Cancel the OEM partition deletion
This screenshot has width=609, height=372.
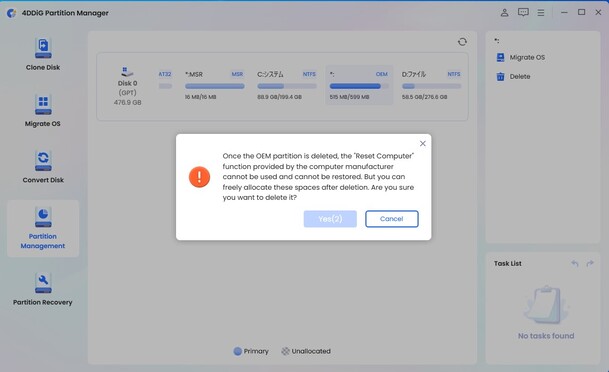pyautogui.click(x=392, y=219)
